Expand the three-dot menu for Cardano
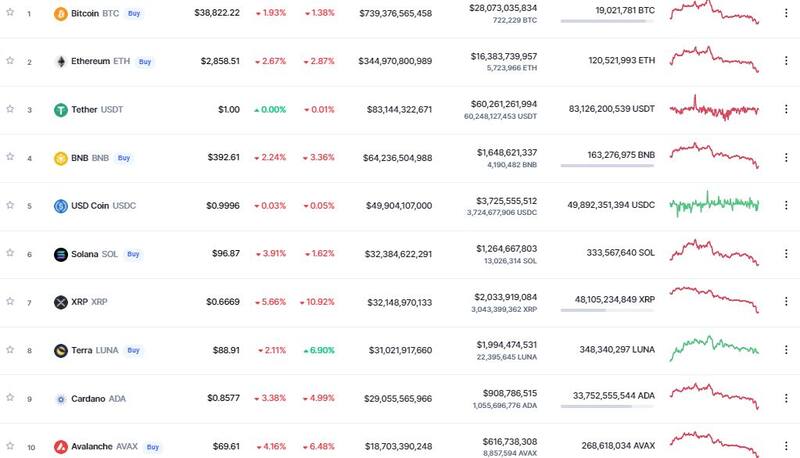Screen dimensions: 800x458 [x=785, y=399]
